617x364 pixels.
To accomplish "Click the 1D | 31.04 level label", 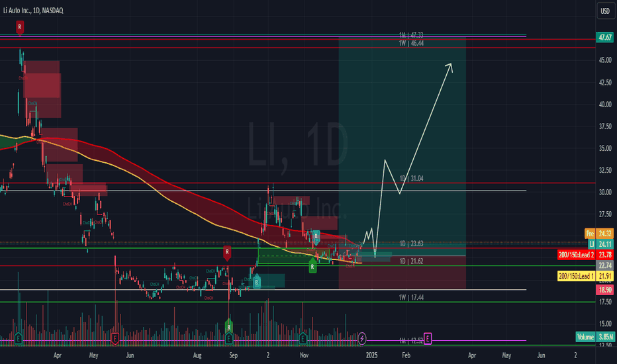I will pos(411,179).
